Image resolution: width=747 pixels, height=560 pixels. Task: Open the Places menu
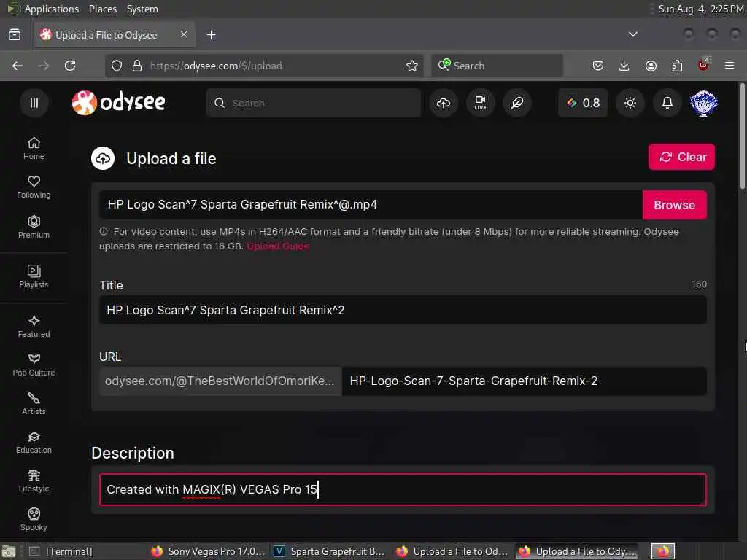tap(102, 9)
